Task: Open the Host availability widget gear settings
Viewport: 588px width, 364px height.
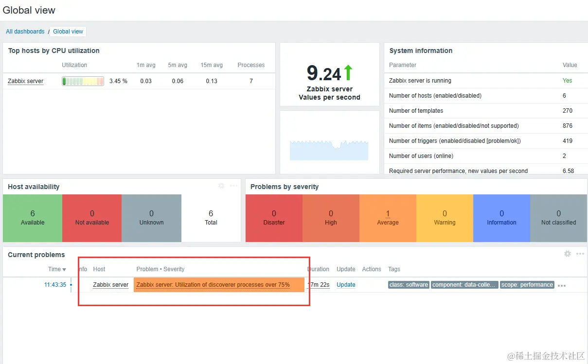Action: point(221,186)
